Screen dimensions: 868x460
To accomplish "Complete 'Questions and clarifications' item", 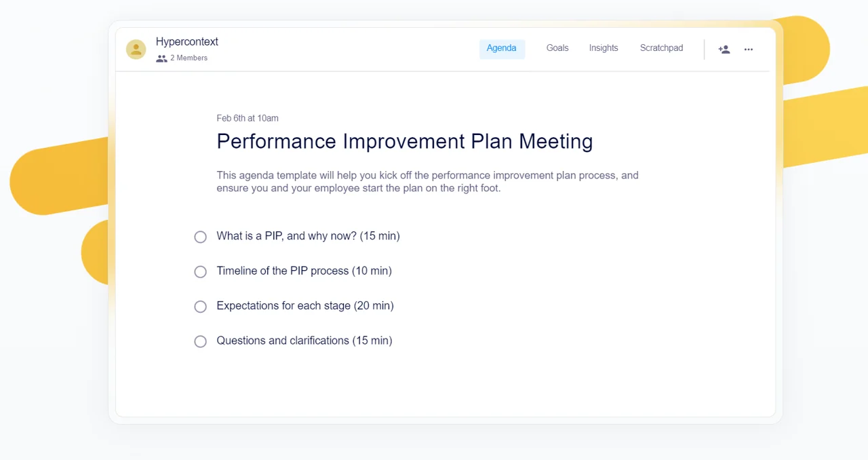I will (x=200, y=341).
